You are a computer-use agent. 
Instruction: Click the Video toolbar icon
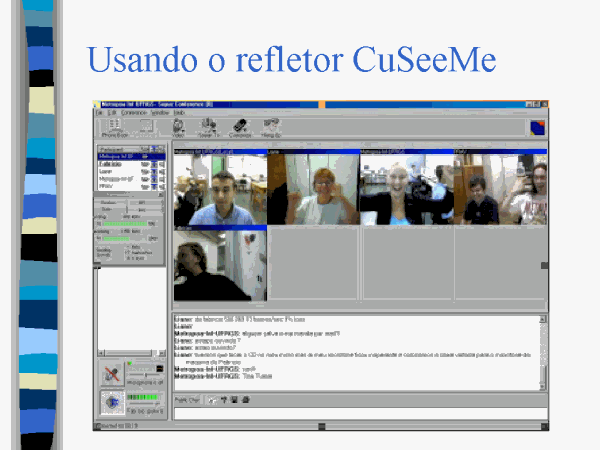click(x=178, y=128)
